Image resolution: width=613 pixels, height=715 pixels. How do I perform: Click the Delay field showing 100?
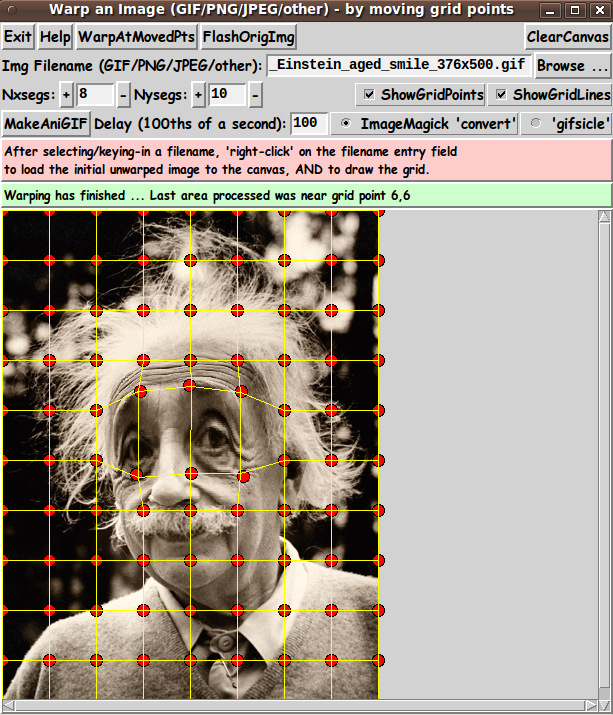click(309, 124)
